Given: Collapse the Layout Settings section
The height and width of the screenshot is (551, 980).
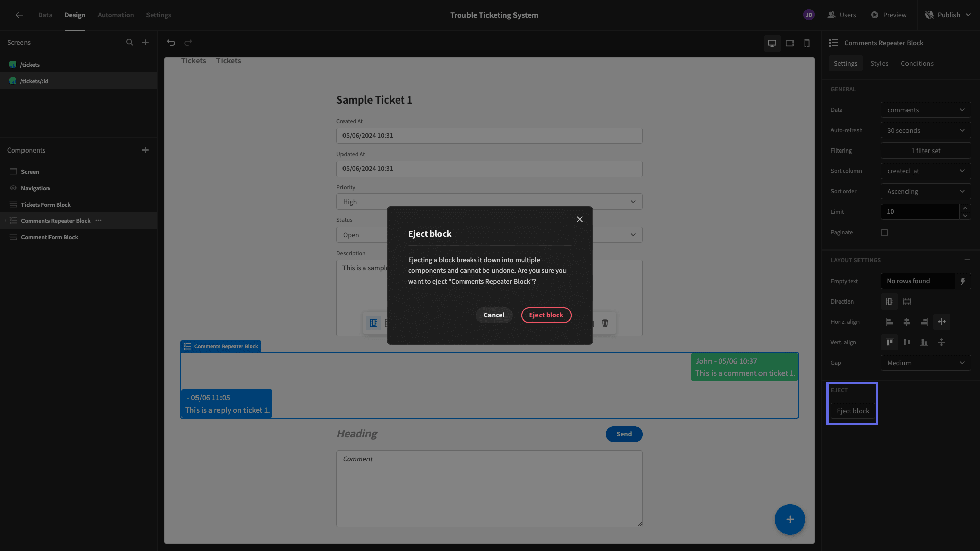Looking at the screenshot, I should [967, 260].
